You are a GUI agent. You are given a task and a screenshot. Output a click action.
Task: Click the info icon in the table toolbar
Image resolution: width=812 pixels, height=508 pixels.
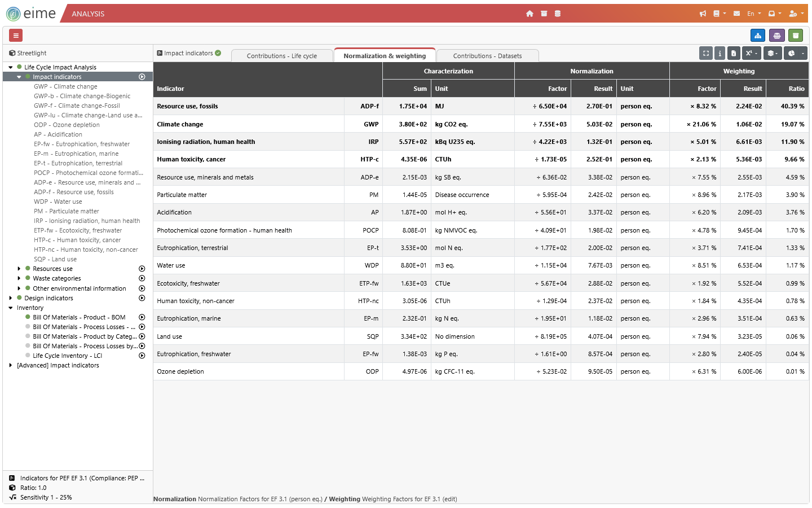tap(720, 53)
